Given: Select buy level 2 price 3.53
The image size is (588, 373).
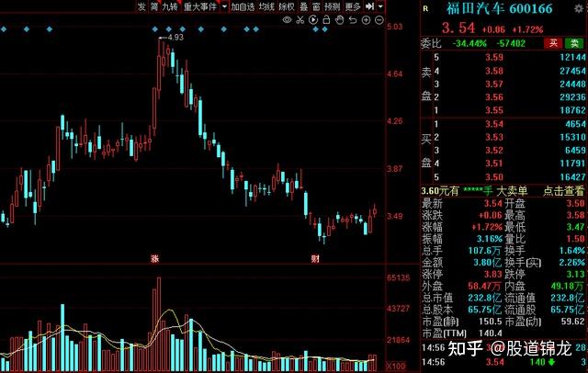Looking at the screenshot, I should [494, 137].
